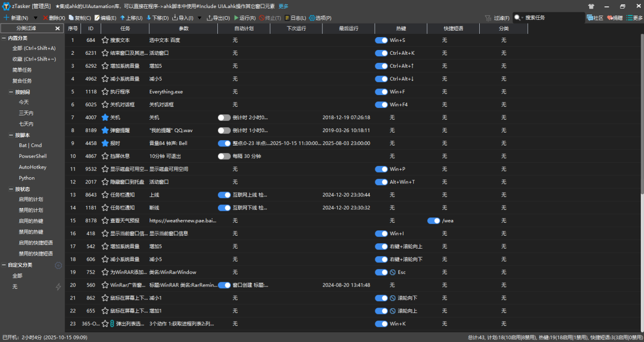Enable the 关机 countdown schedule switch

coord(224,118)
